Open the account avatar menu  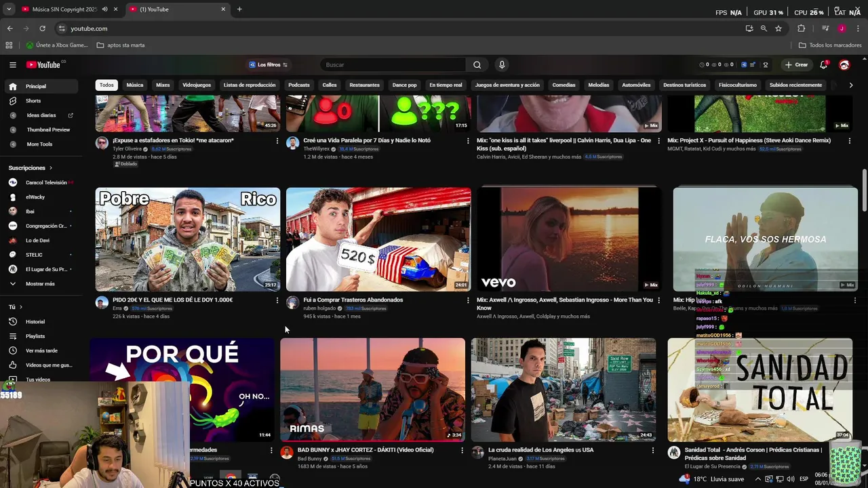[844, 65]
